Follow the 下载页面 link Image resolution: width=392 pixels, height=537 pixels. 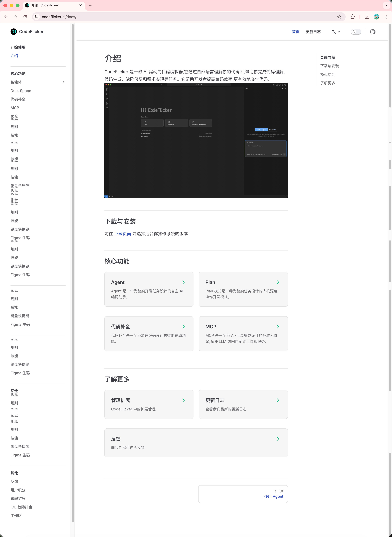pyautogui.click(x=122, y=234)
